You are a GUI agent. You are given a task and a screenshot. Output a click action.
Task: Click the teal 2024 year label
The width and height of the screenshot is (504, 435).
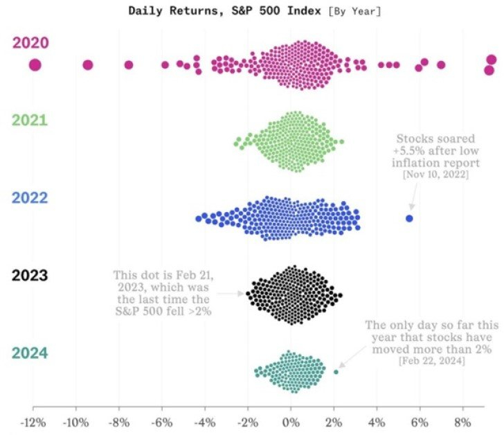tap(30, 353)
